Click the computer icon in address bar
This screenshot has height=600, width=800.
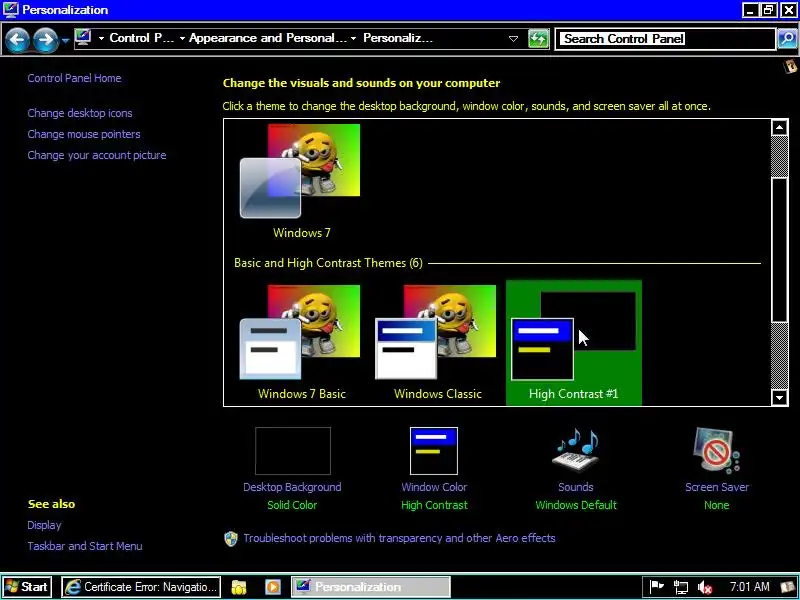tap(83, 38)
